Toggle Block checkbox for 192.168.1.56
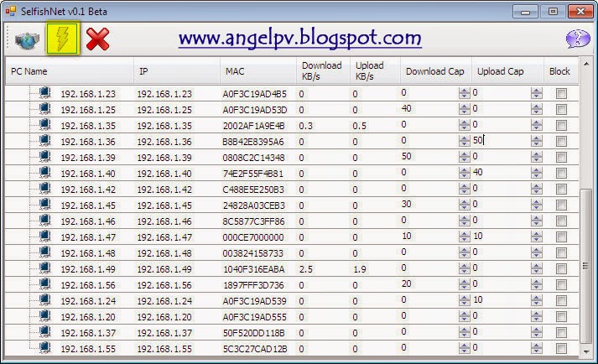The image size is (598, 364). coord(561,284)
